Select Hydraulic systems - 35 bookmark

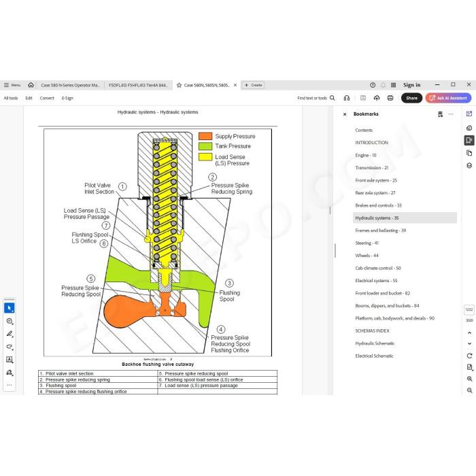coord(405,218)
